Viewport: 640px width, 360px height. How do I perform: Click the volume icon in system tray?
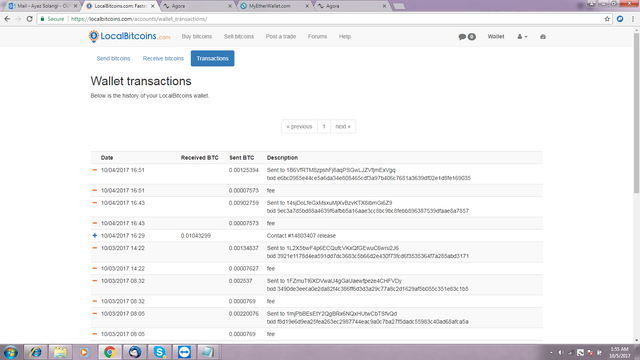pos(561,352)
